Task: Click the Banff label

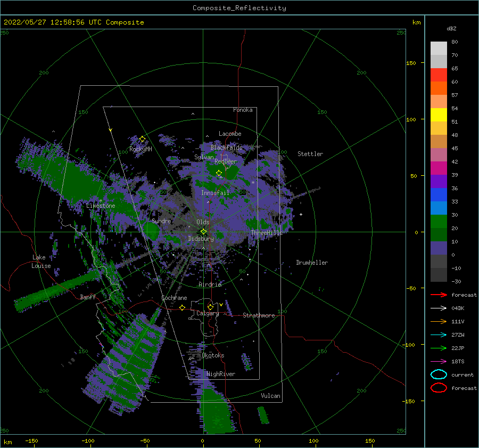Action: (88, 297)
